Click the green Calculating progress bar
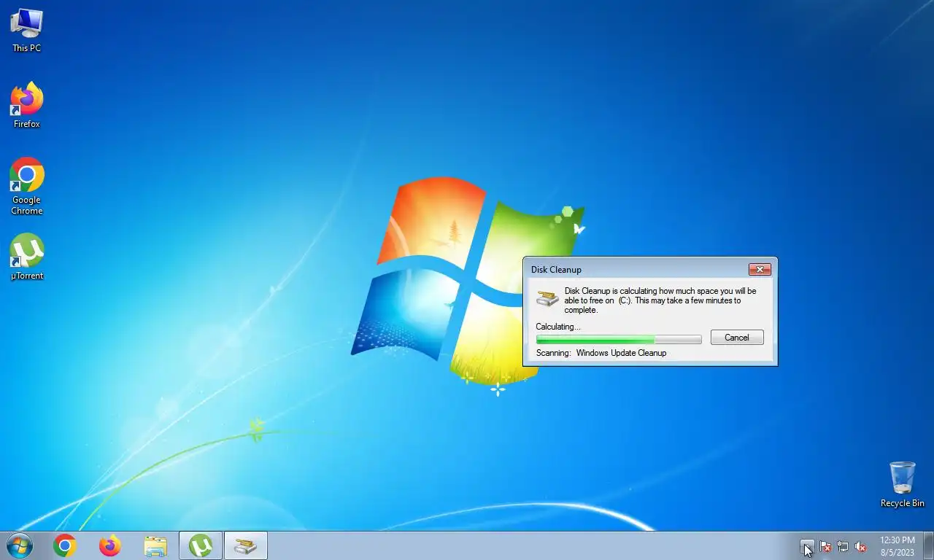This screenshot has height=560, width=934. 619,339
